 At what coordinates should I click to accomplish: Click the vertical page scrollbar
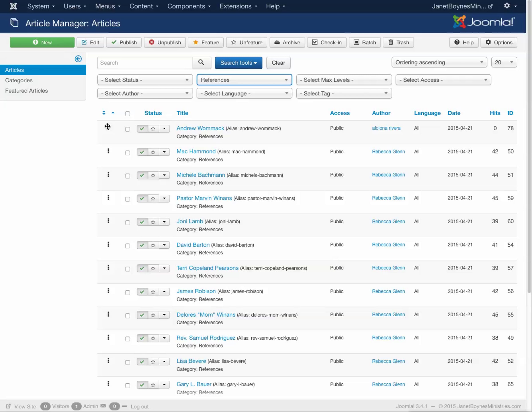[529, 146]
